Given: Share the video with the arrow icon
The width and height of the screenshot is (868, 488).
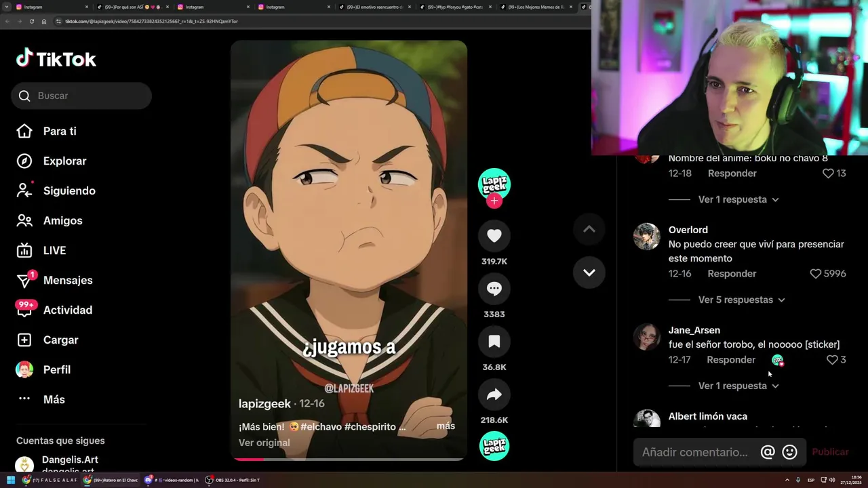Looking at the screenshot, I should pos(494,394).
